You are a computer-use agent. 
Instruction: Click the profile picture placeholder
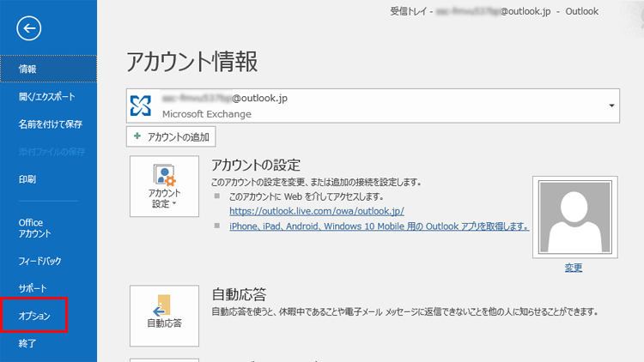point(575,217)
